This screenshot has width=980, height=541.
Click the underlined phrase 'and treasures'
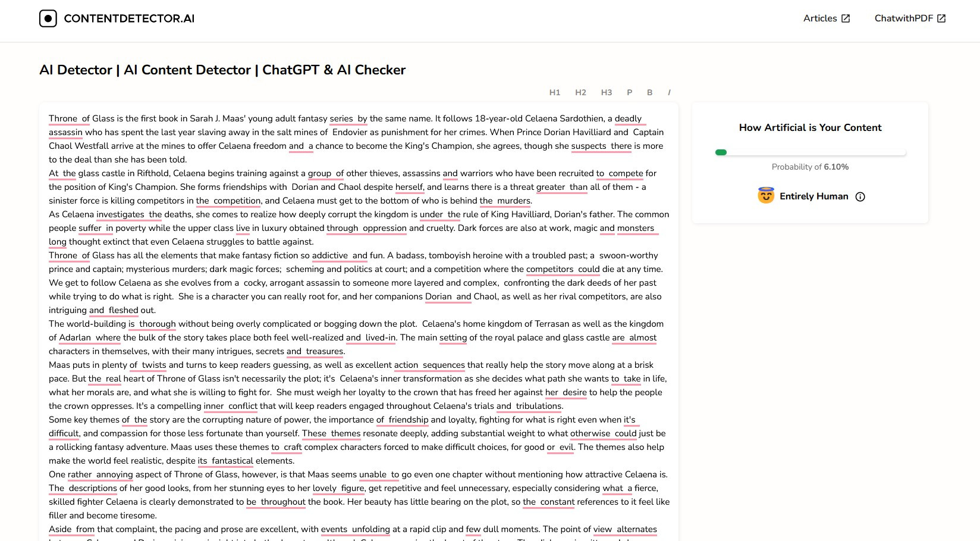tap(315, 351)
